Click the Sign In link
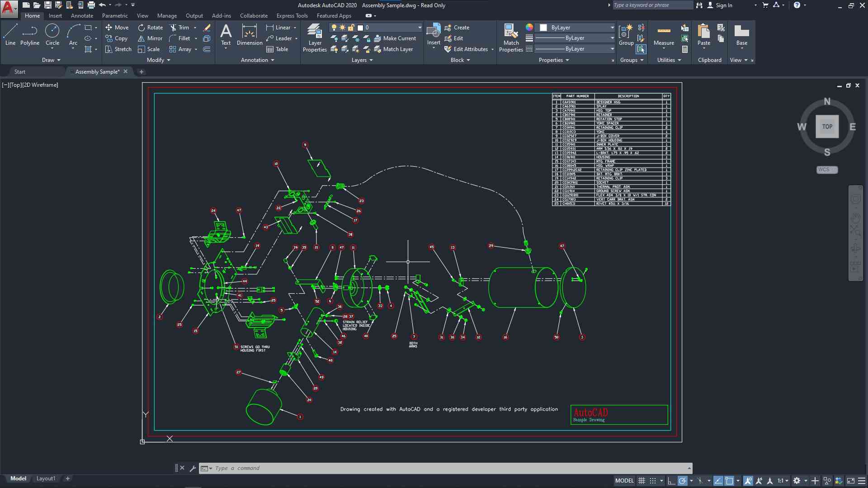The height and width of the screenshot is (488, 868). pos(724,5)
